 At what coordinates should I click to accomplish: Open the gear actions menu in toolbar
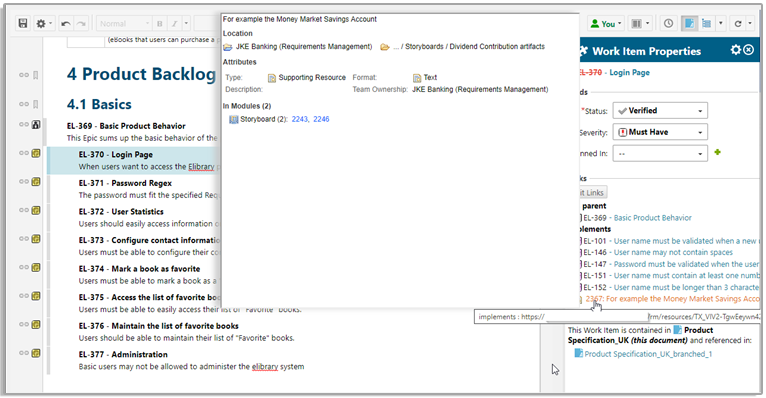[44, 23]
